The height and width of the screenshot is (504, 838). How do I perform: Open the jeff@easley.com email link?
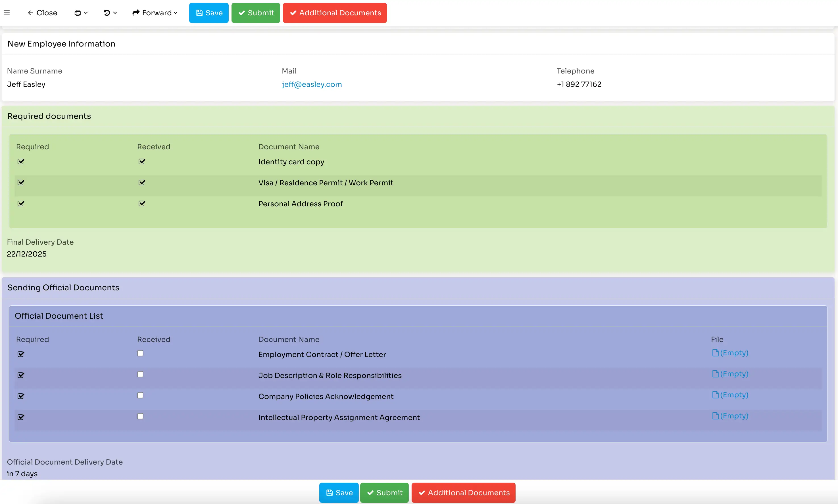tap(312, 84)
